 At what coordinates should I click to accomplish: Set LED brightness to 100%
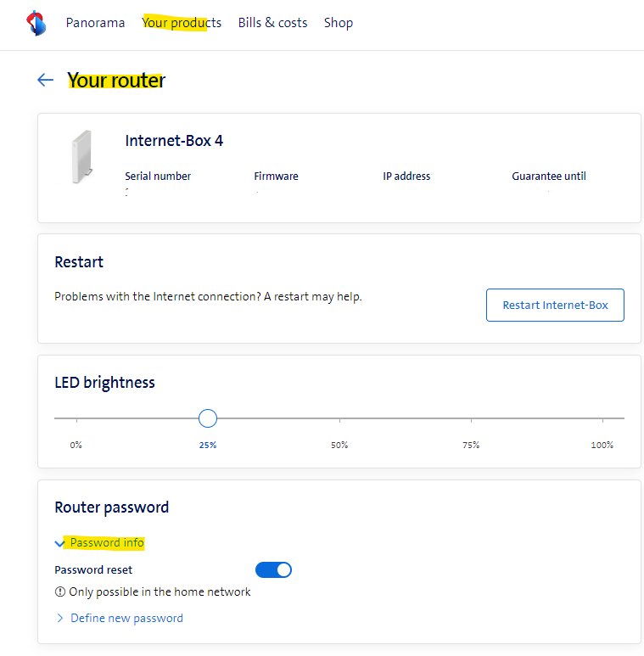click(x=602, y=418)
